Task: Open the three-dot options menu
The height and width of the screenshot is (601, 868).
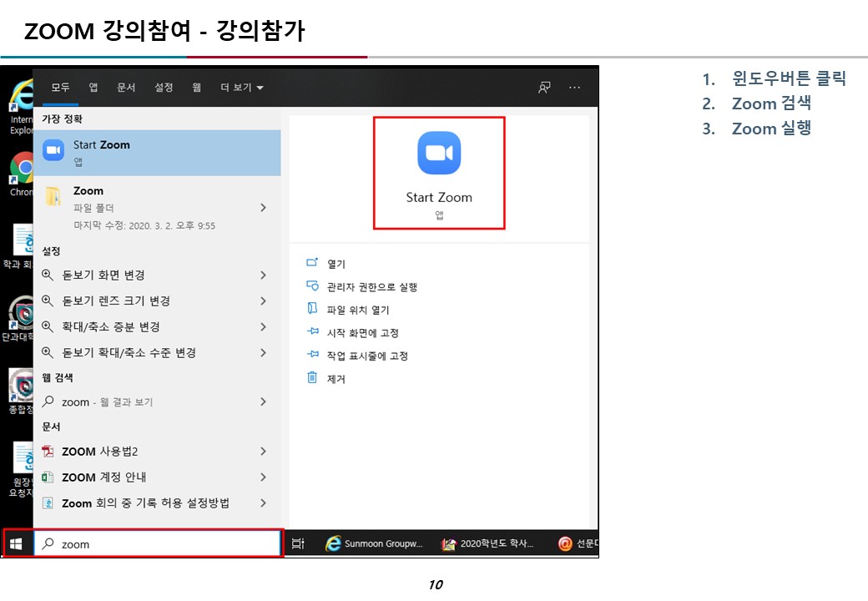Action: (x=574, y=88)
